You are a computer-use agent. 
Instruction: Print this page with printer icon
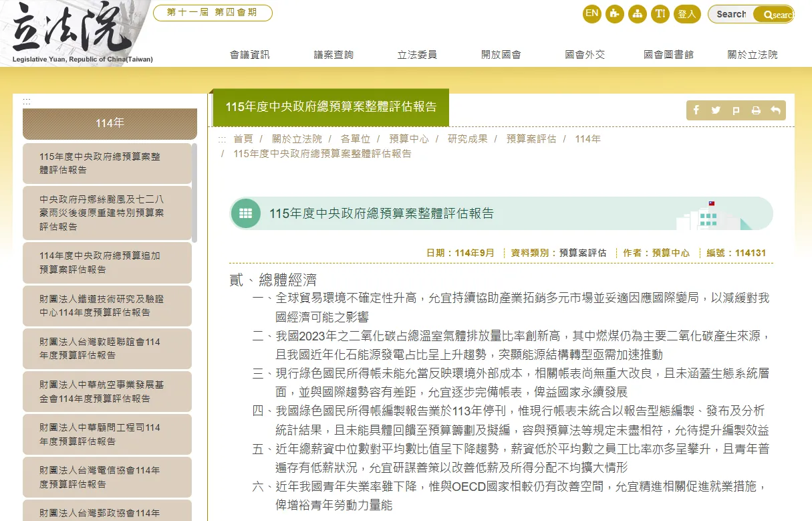click(x=756, y=110)
